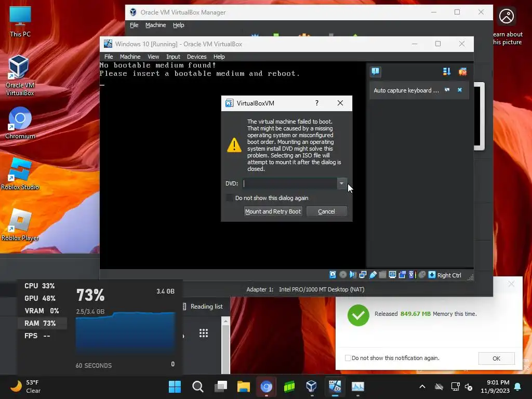
Task: Switch to VirtualBox Manager on taskbar
Action: click(312, 387)
